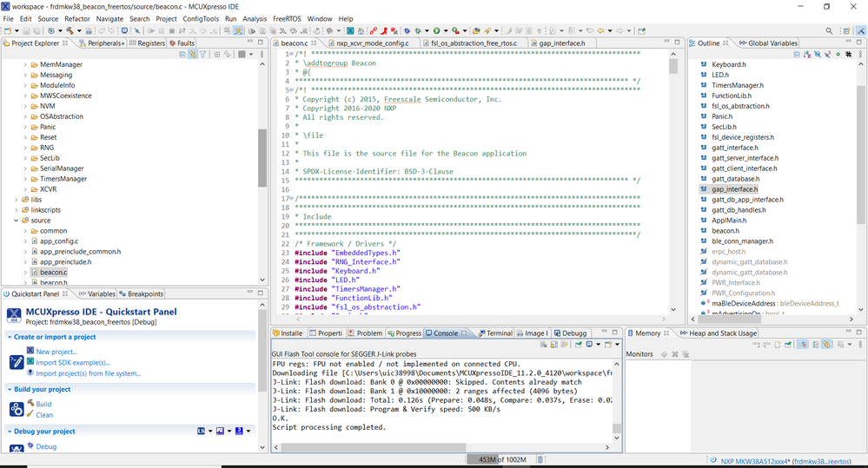Screen dimensions: 868x468
Task: Open the ConfigTools menu
Action: click(x=201, y=19)
